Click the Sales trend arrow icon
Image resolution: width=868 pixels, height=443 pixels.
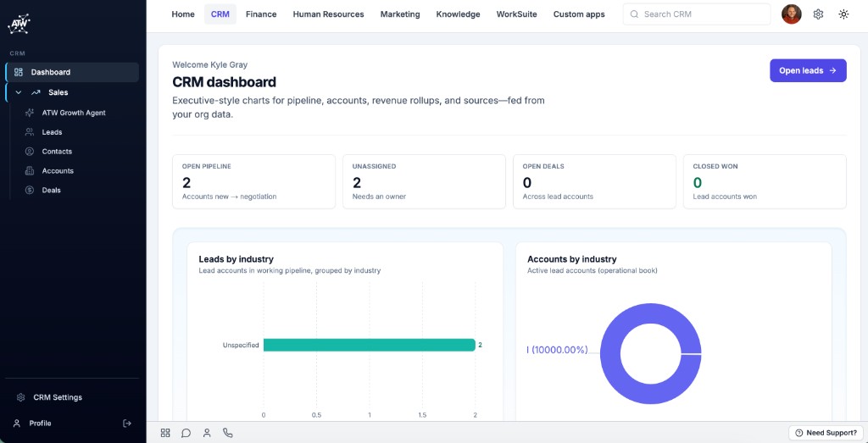[x=36, y=92]
